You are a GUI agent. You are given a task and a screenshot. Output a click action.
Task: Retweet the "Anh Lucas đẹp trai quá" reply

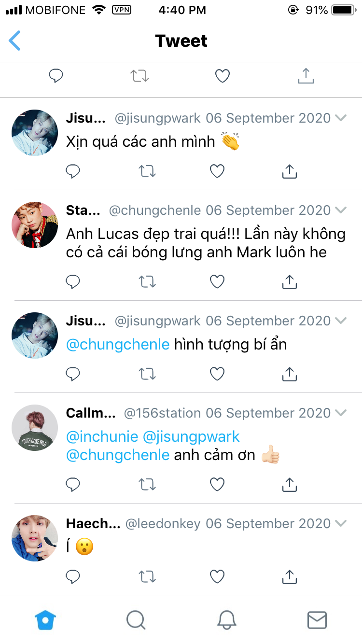(x=147, y=281)
